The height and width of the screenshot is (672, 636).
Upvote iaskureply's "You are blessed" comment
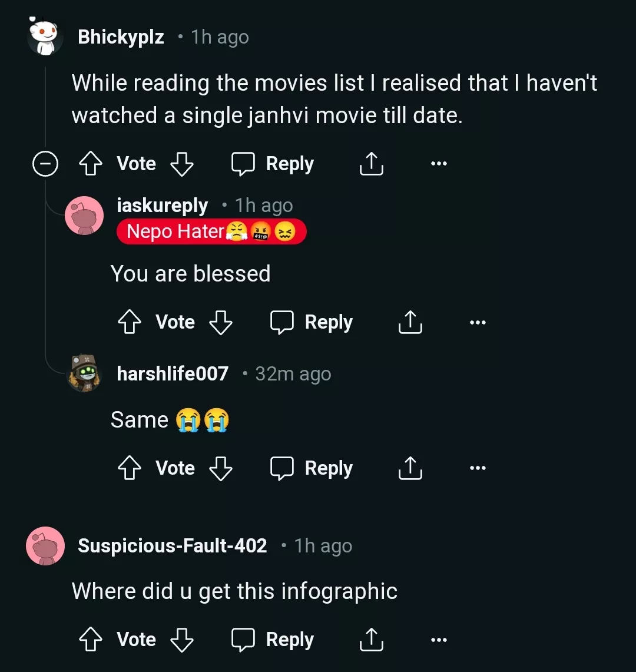[129, 322]
